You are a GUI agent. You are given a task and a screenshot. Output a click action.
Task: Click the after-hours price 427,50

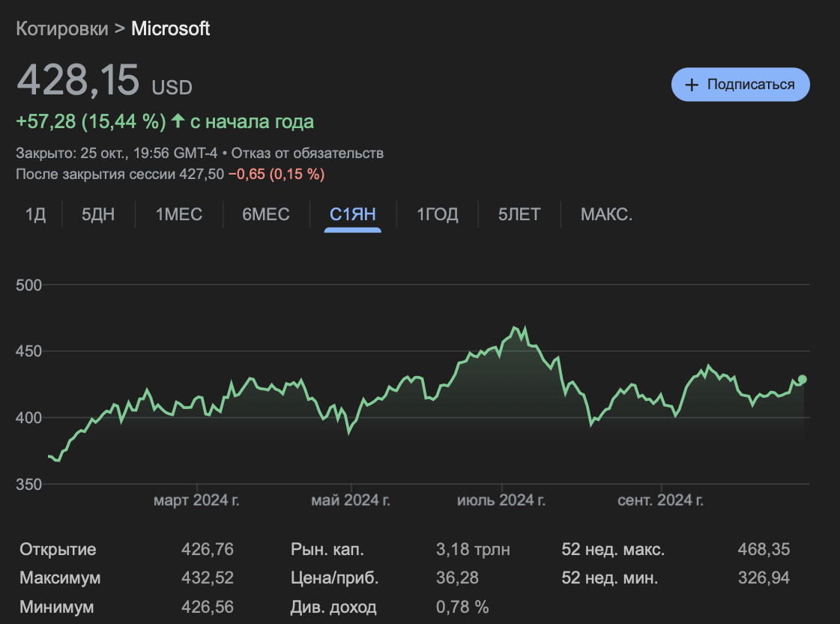point(202,174)
